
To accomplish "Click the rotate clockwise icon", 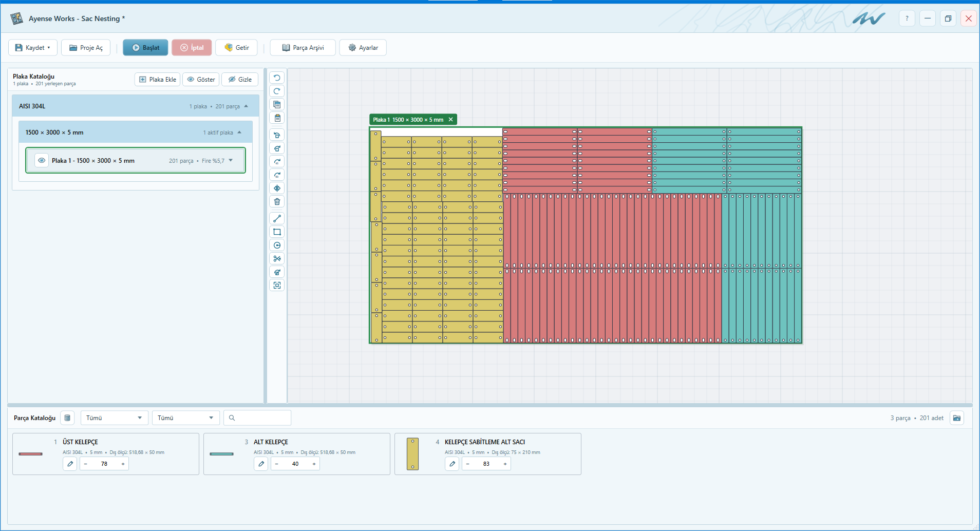I will coord(277,148).
